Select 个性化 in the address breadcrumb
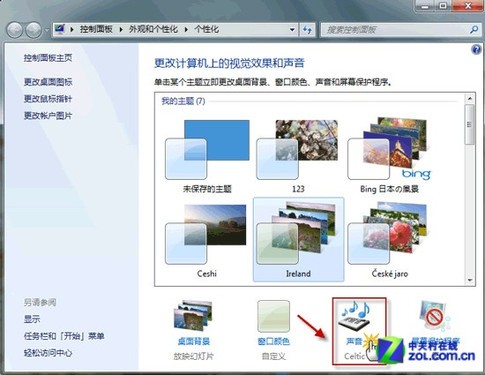 pyautogui.click(x=207, y=29)
